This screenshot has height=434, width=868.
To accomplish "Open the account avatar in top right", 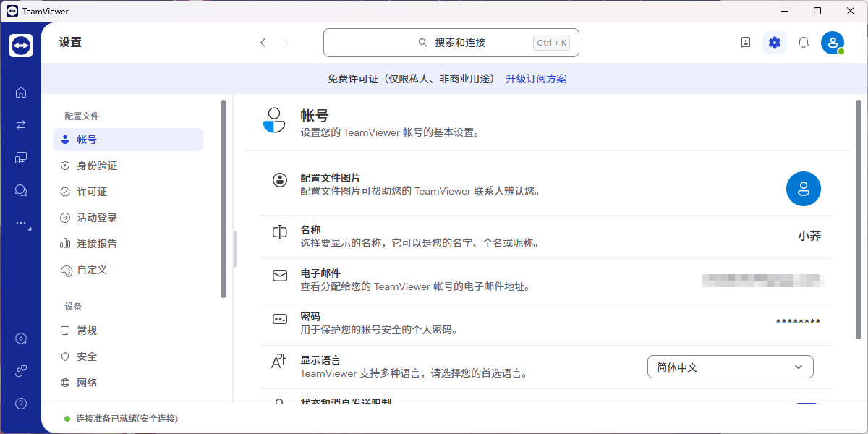I will tap(833, 43).
